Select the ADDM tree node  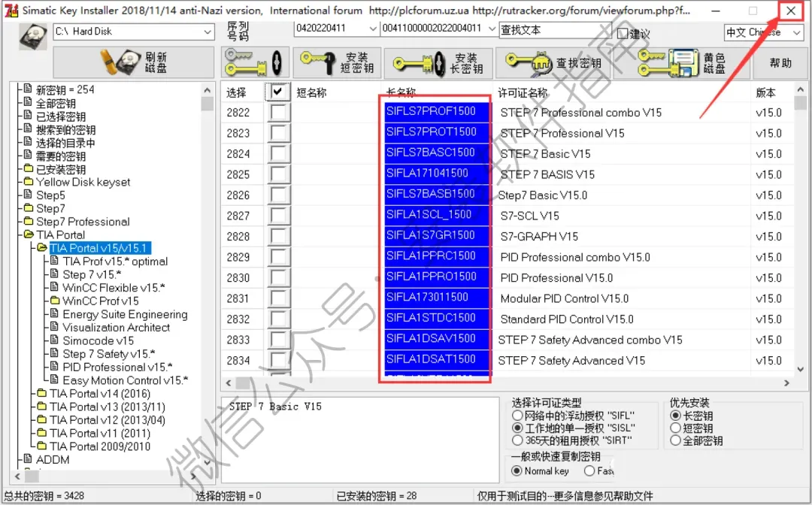click(53, 460)
